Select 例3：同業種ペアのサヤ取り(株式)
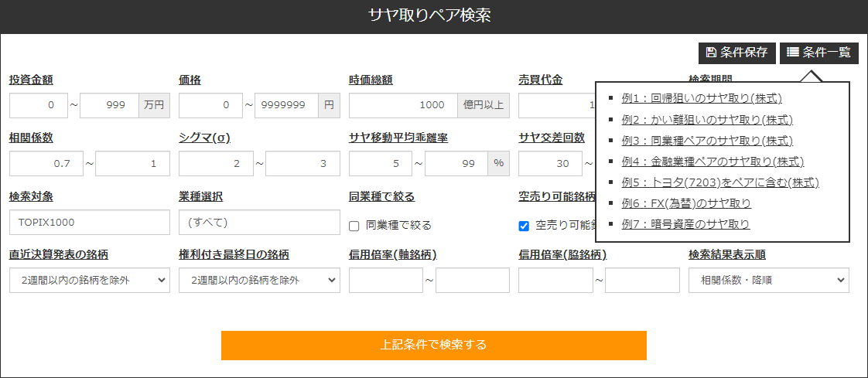The image size is (868, 378). (707, 141)
